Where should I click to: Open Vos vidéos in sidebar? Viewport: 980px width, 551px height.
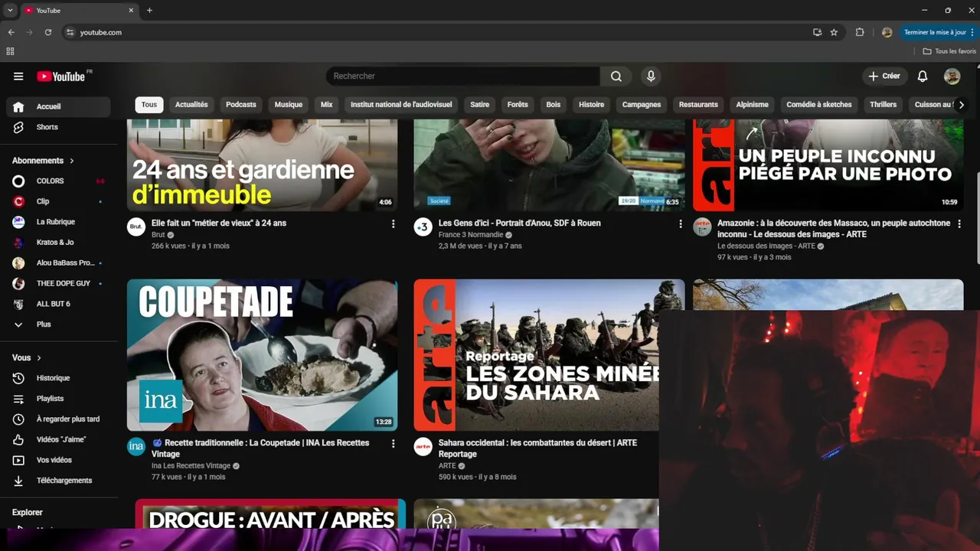coord(58,460)
